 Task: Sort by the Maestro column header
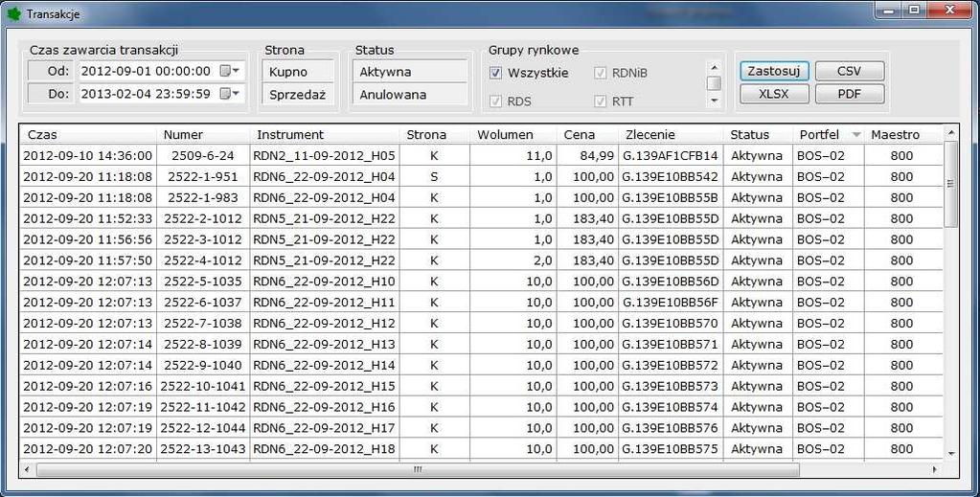[x=903, y=134]
